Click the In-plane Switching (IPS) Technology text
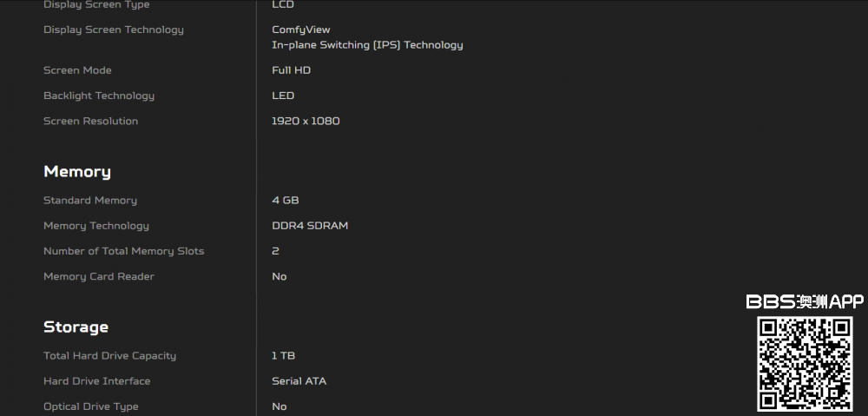 (x=367, y=45)
